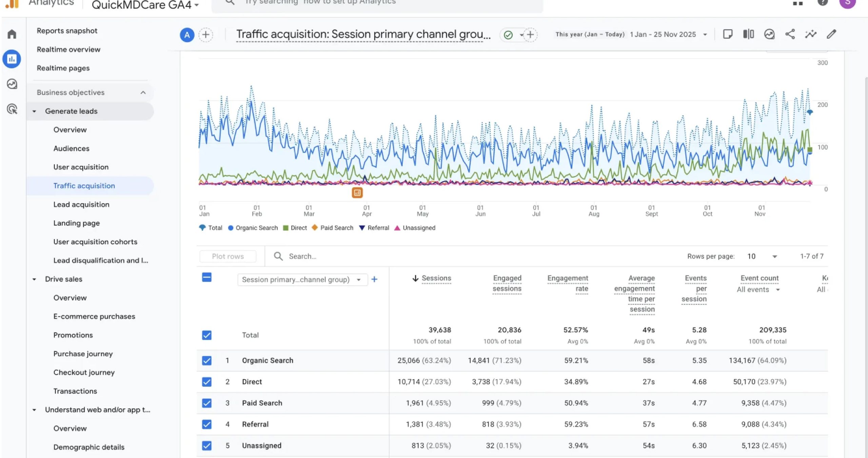The width and height of the screenshot is (868, 458).
Task: Open the Annotations note icon
Action: coord(728,34)
